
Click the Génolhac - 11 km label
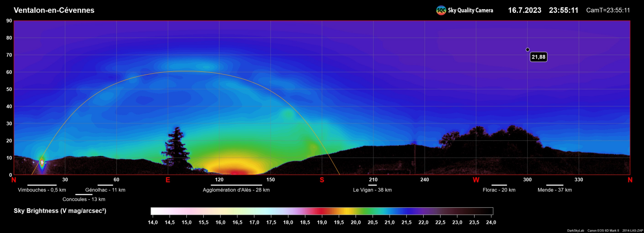pos(105,190)
